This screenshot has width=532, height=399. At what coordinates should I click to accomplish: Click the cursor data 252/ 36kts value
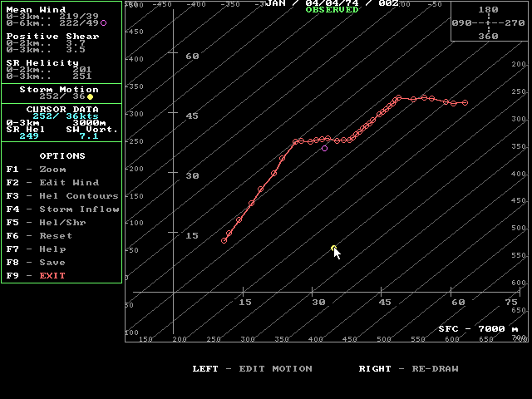tap(66, 116)
